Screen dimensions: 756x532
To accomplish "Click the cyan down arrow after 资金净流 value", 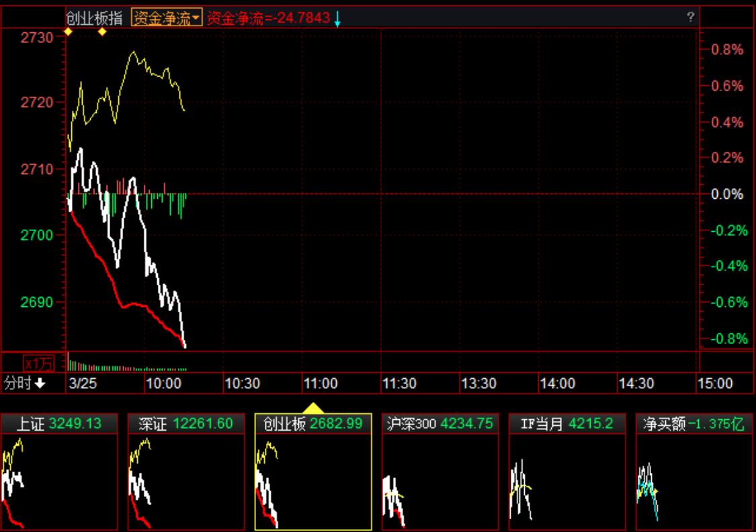I will pyautogui.click(x=337, y=19).
